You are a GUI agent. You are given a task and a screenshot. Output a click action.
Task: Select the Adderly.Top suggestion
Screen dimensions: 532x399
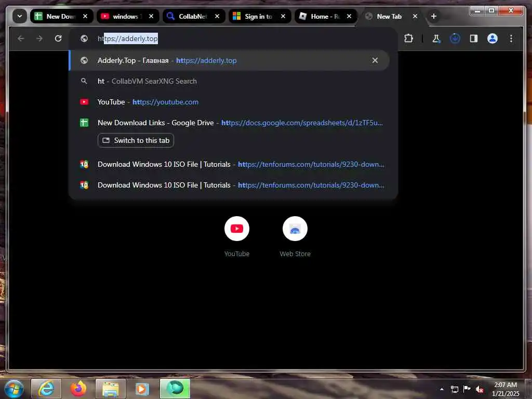click(x=229, y=60)
